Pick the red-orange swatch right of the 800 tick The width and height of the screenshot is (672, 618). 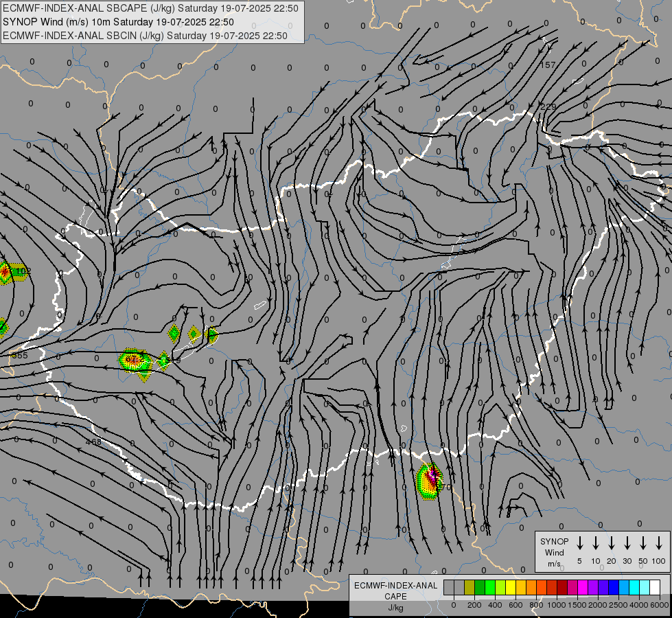click(542, 587)
